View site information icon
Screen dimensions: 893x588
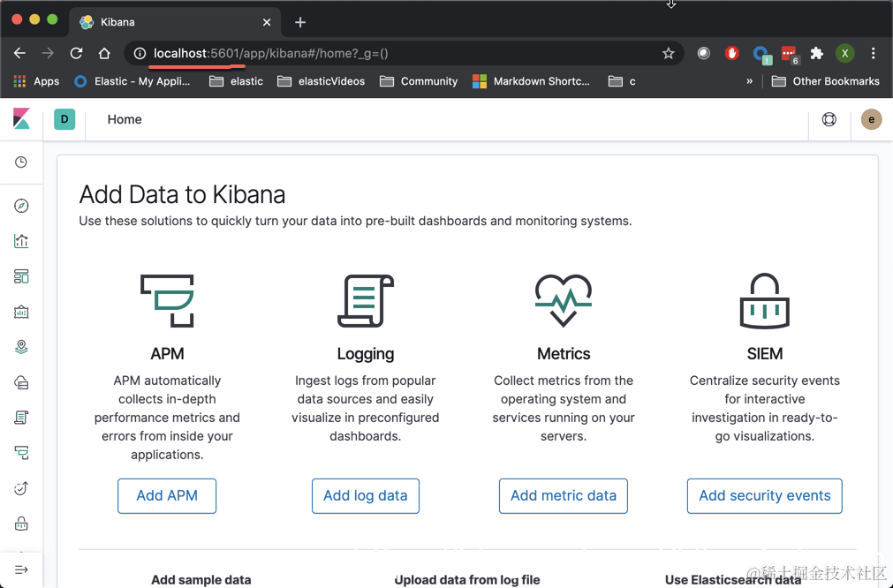pyautogui.click(x=140, y=54)
